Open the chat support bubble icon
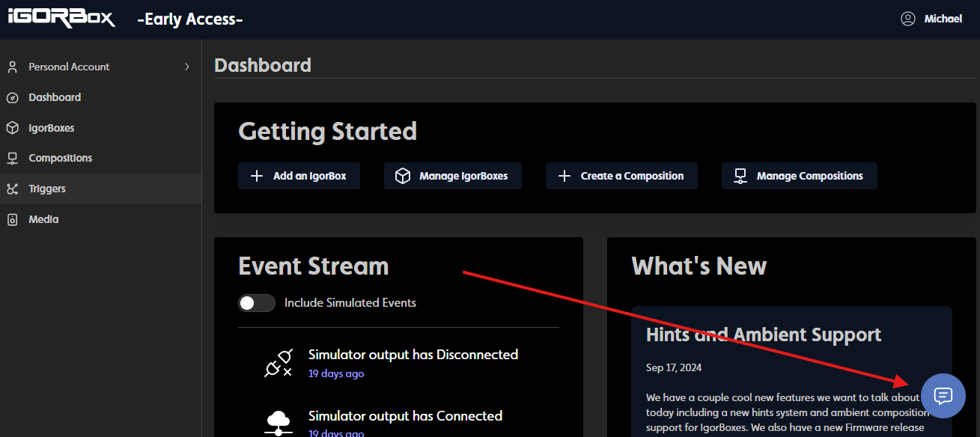The width and height of the screenshot is (980, 437). [x=943, y=395]
